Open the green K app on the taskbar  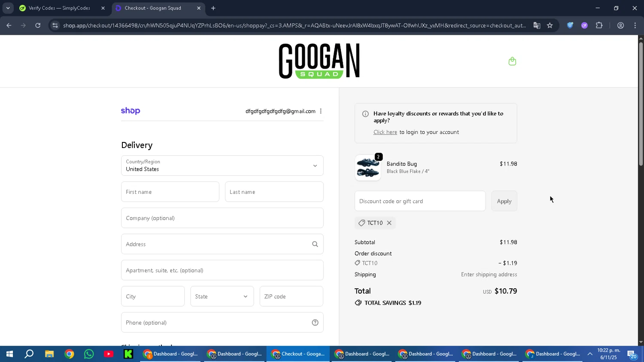(128, 354)
